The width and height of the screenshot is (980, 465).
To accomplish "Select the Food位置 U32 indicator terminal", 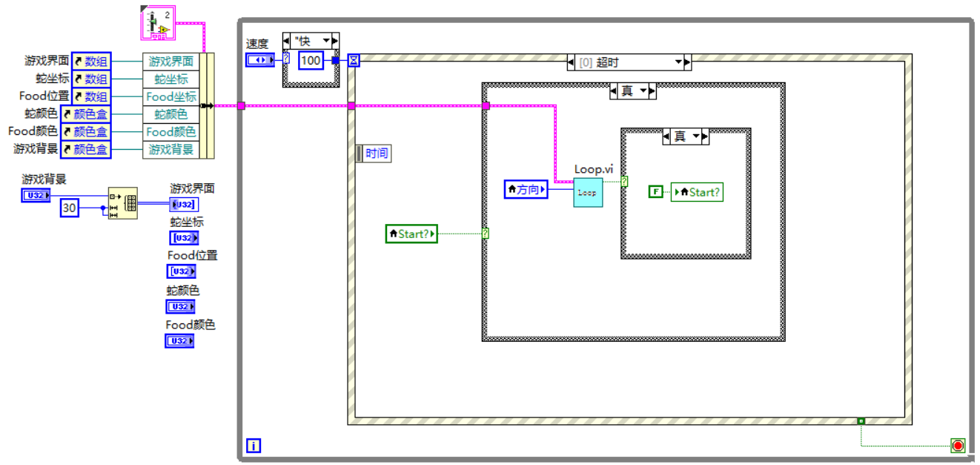I will (x=181, y=271).
